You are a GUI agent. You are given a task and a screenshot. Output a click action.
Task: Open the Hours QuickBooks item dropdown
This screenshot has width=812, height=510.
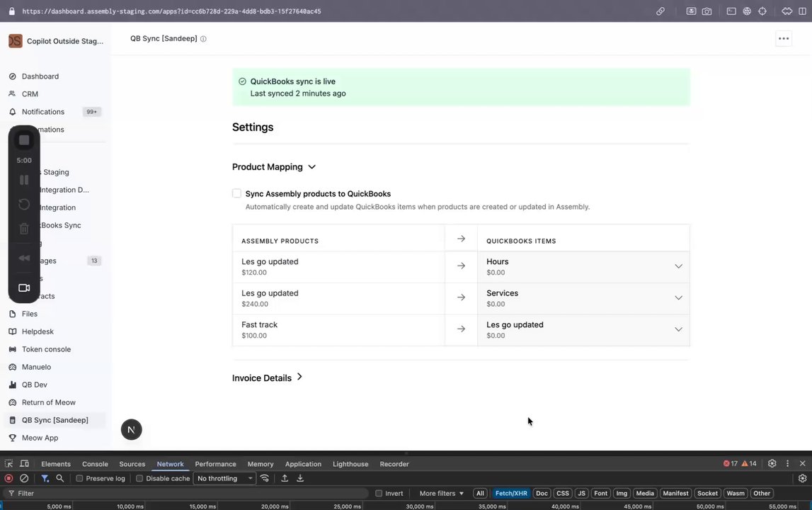coord(677,266)
